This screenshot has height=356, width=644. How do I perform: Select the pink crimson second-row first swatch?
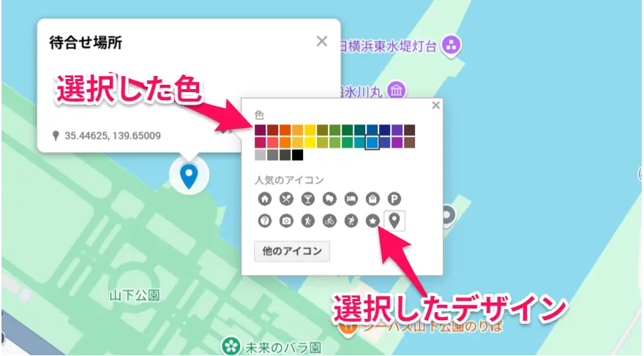coord(261,143)
